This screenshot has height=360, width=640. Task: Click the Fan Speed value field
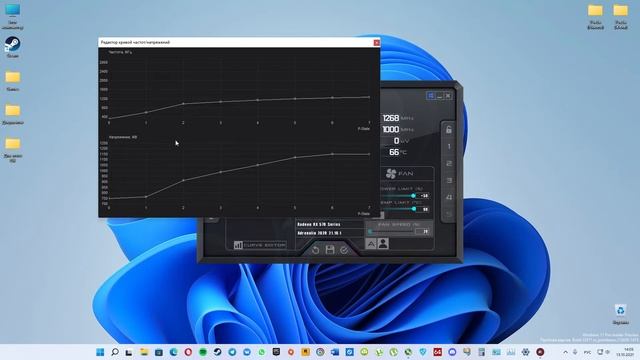423,231
